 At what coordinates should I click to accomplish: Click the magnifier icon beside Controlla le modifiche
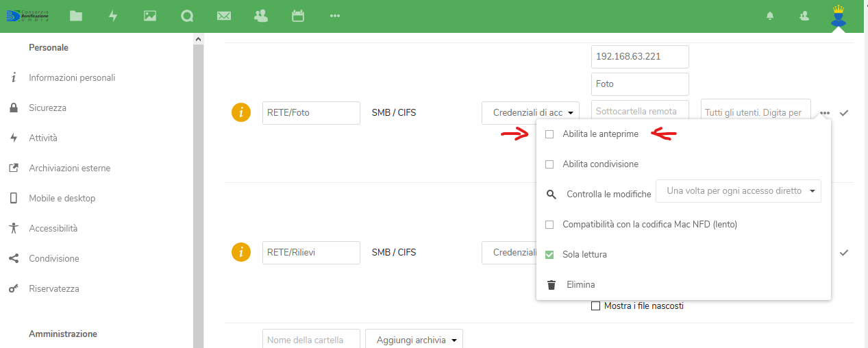pyautogui.click(x=551, y=195)
